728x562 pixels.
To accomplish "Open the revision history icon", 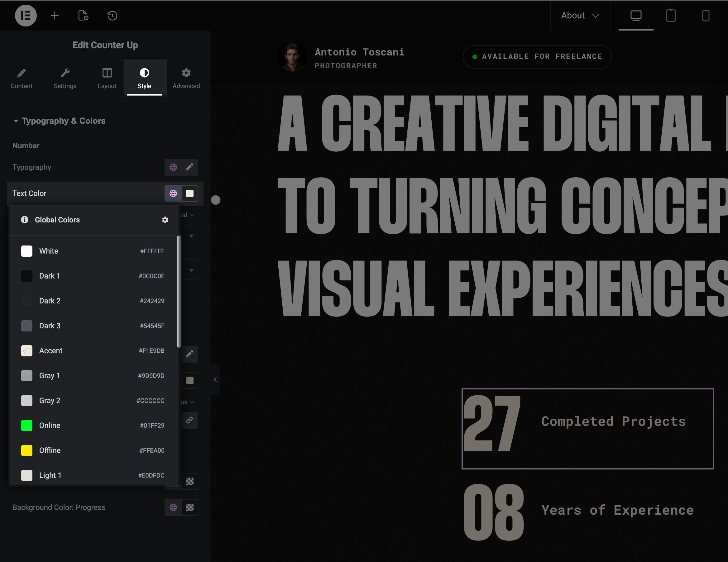I will click(x=112, y=16).
